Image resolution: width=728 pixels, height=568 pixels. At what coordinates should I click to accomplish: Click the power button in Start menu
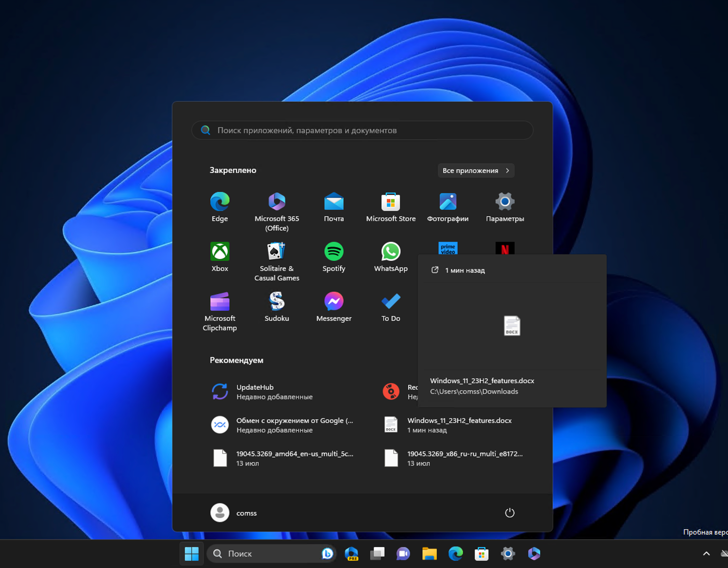pyautogui.click(x=510, y=513)
